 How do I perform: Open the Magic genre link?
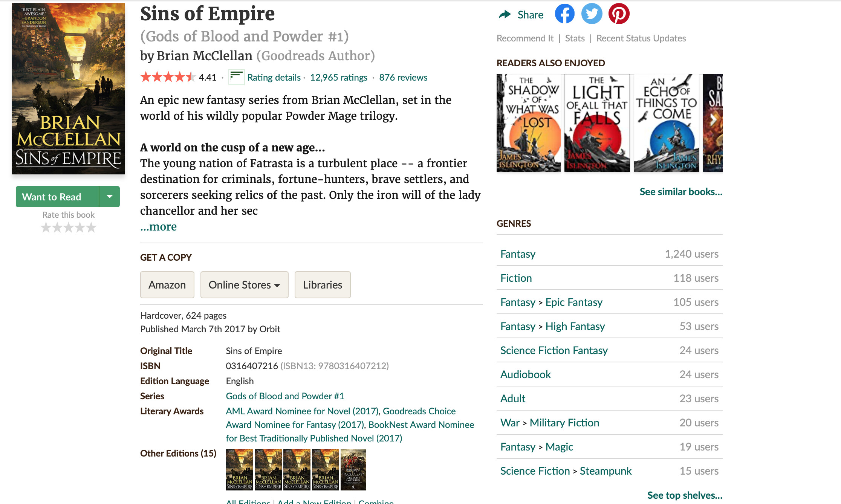[559, 447]
